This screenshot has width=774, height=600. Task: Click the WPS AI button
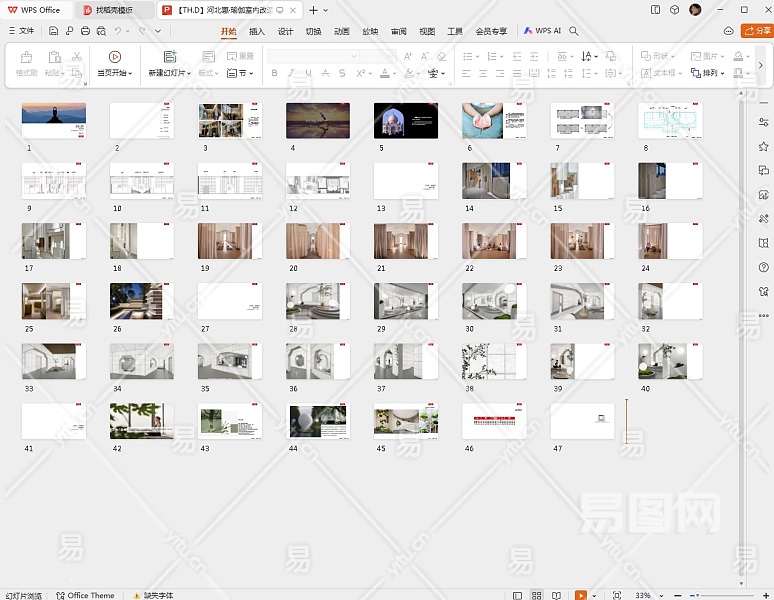click(542, 31)
